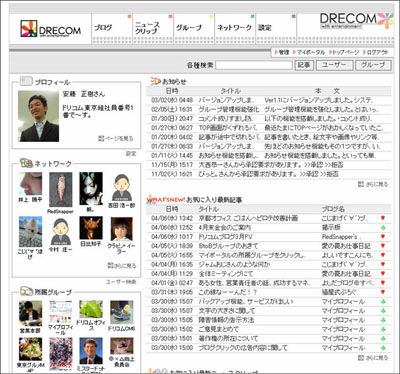Click ユーザー検索 link below network panel

(121, 282)
